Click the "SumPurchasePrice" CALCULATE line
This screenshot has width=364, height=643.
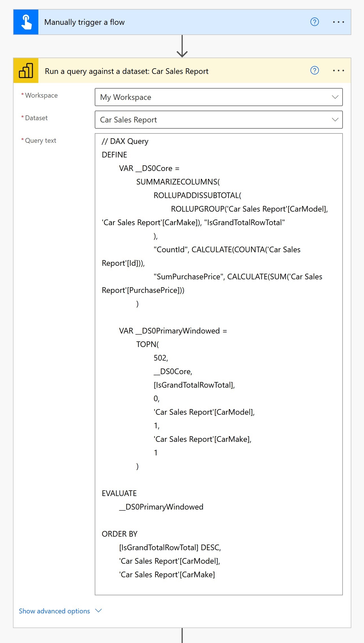pyautogui.click(x=238, y=276)
